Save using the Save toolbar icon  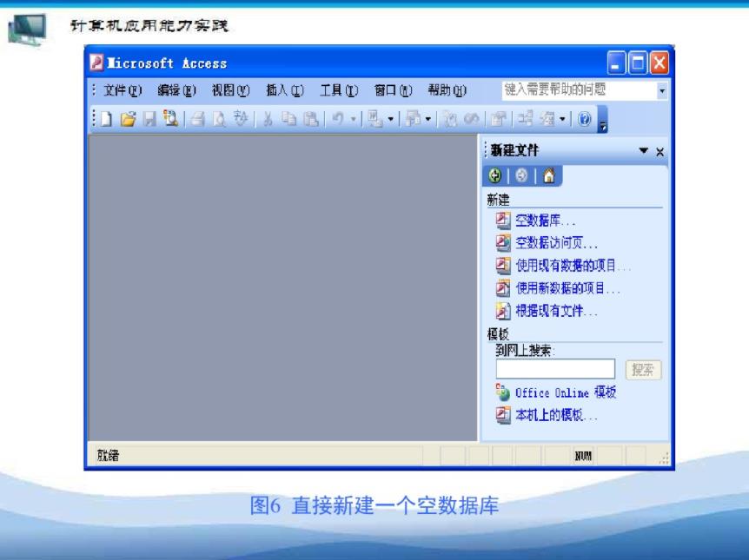pos(149,115)
